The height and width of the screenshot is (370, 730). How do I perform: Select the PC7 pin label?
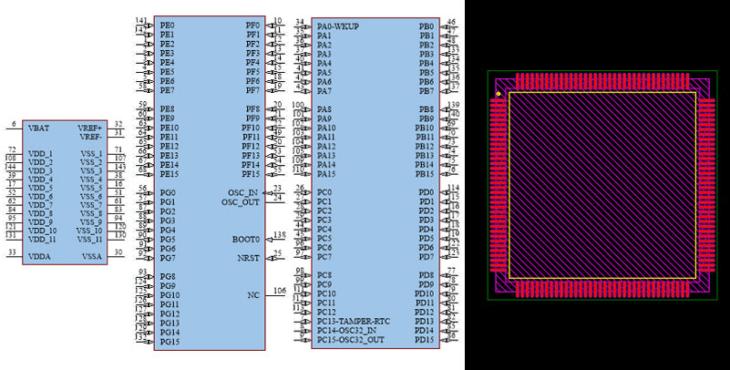pos(324,257)
